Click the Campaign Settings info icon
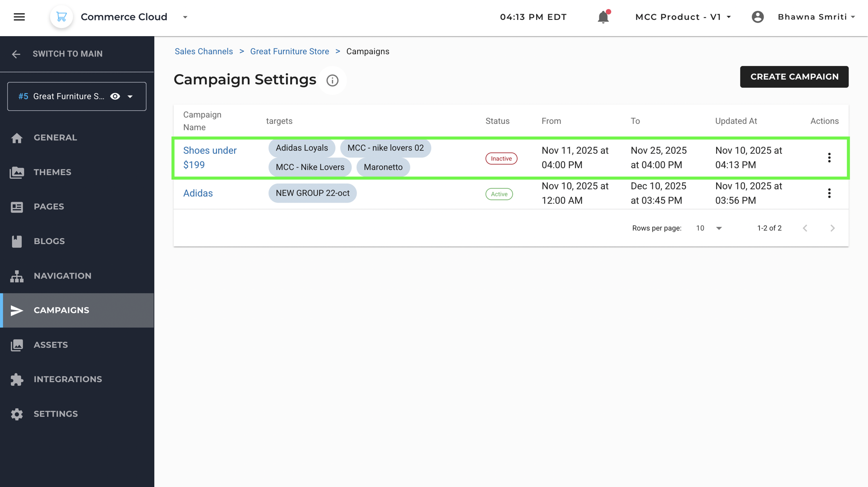 [x=332, y=80]
